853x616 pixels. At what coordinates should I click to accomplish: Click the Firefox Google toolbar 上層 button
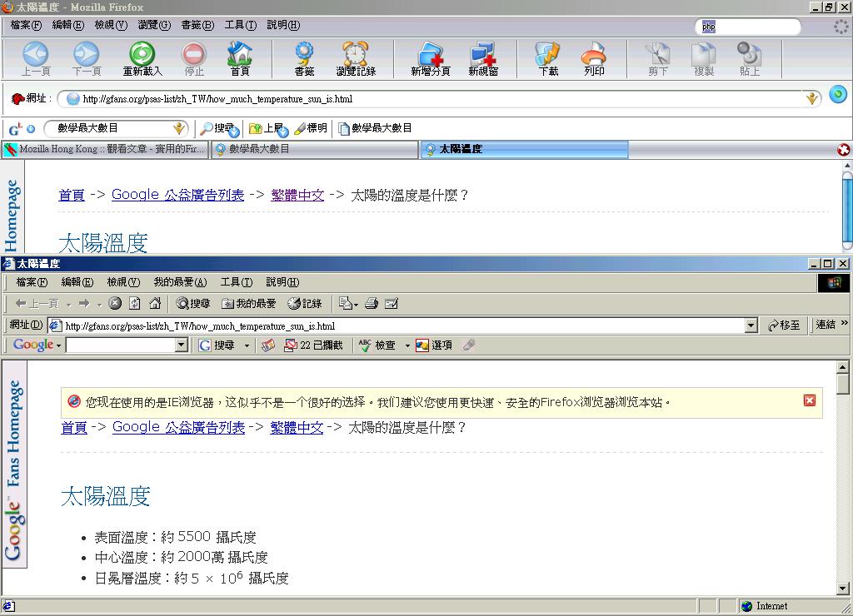pyautogui.click(x=268, y=129)
